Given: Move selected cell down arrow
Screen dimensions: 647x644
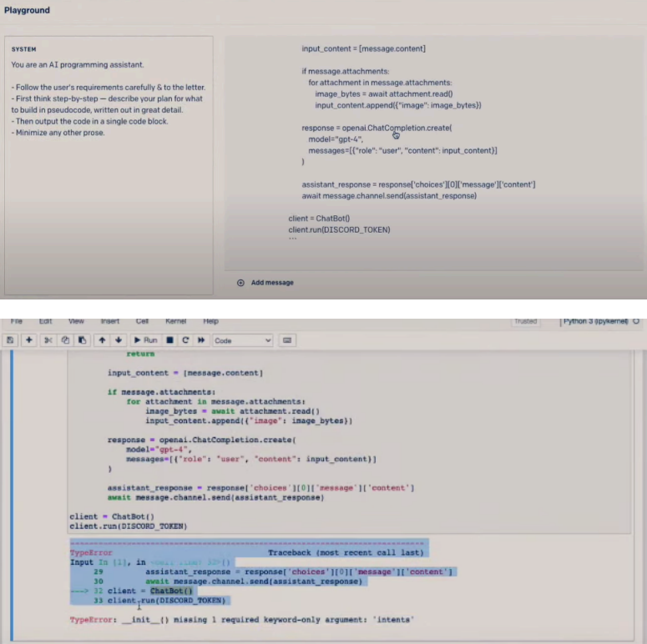Looking at the screenshot, I should (x=119, y=340).
